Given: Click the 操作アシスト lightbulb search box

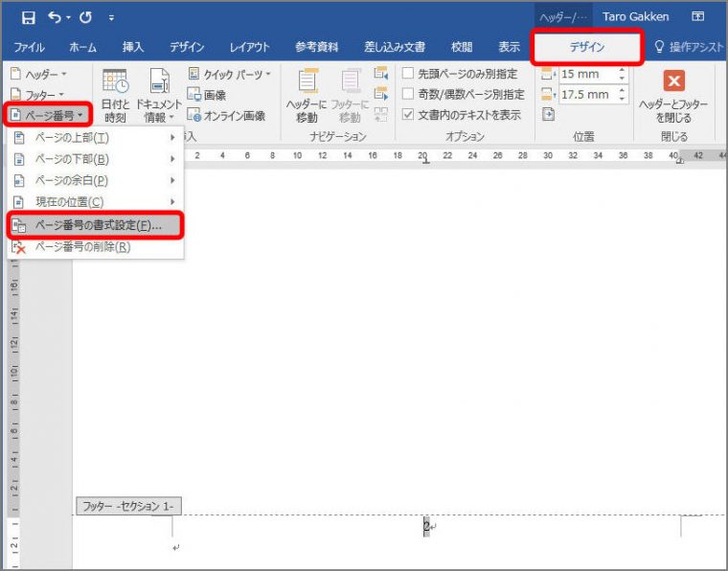Looking at the screenshot, I should [x=689, y=47].
